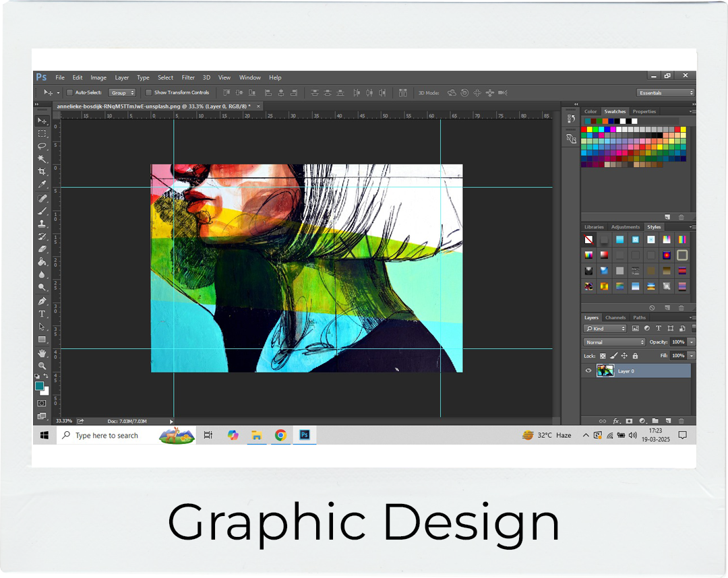Collapse the right panels with double arrow
This screenshot has width=728, height=578.
point(694,104)
